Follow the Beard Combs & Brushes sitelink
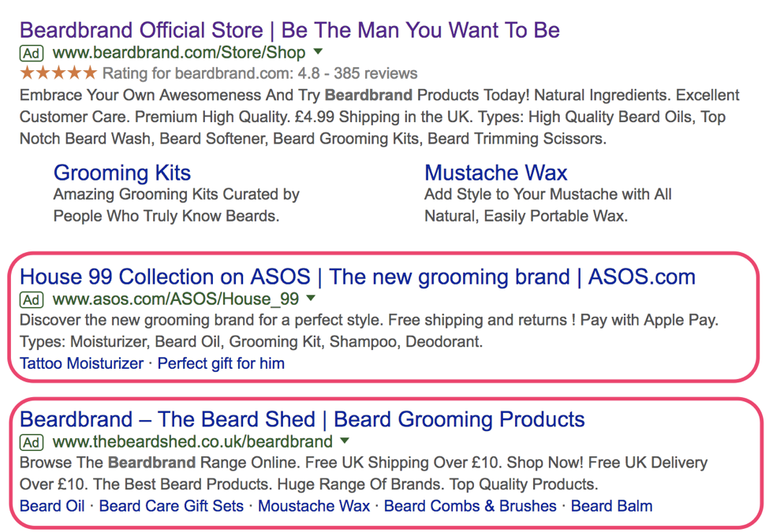This screenshot has height=532, width=769. 470,506
